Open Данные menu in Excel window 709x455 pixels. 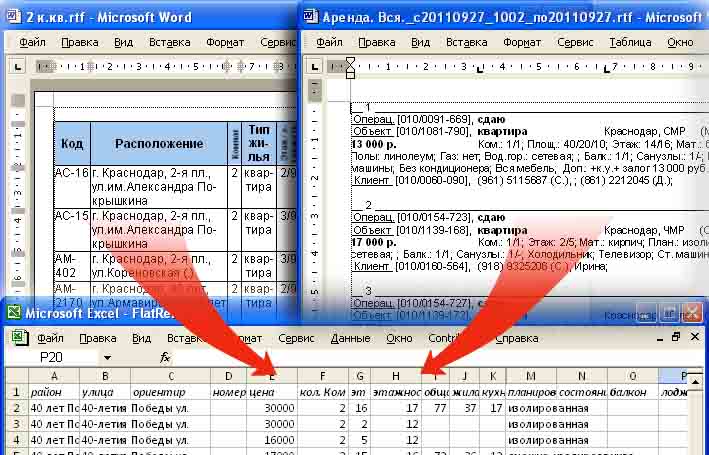350,338
